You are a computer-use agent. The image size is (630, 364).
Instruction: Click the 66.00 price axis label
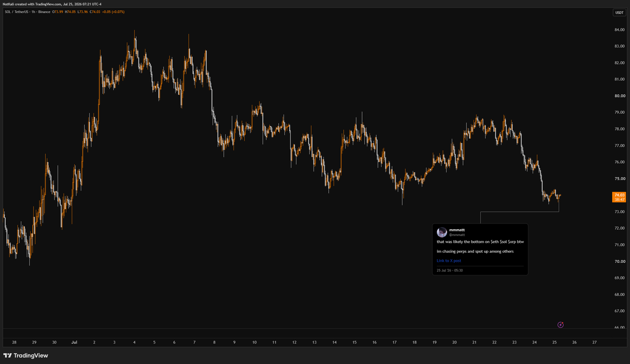pyautogui.click(x=618, y=328)
